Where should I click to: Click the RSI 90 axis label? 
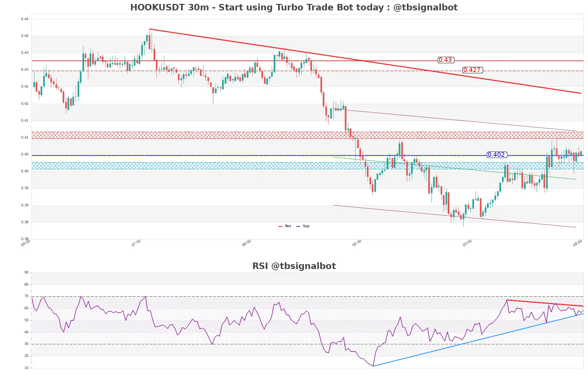(x=26, y=273)
